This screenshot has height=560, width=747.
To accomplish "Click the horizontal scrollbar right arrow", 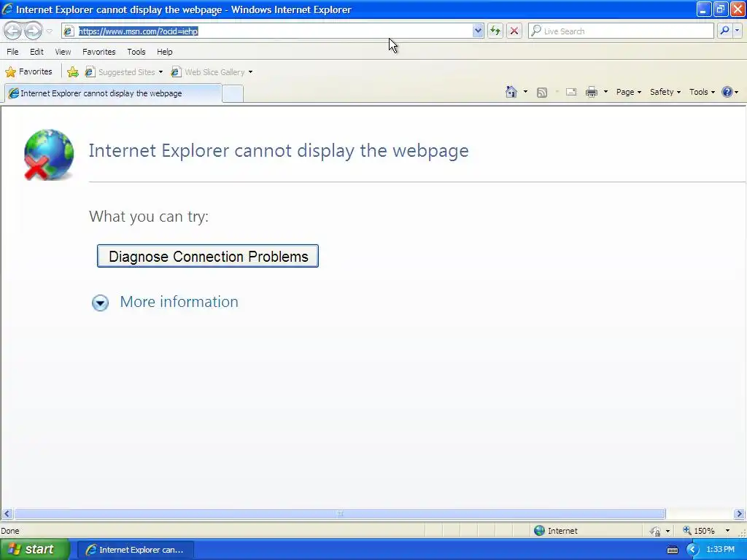I will (x=740, y=514).
